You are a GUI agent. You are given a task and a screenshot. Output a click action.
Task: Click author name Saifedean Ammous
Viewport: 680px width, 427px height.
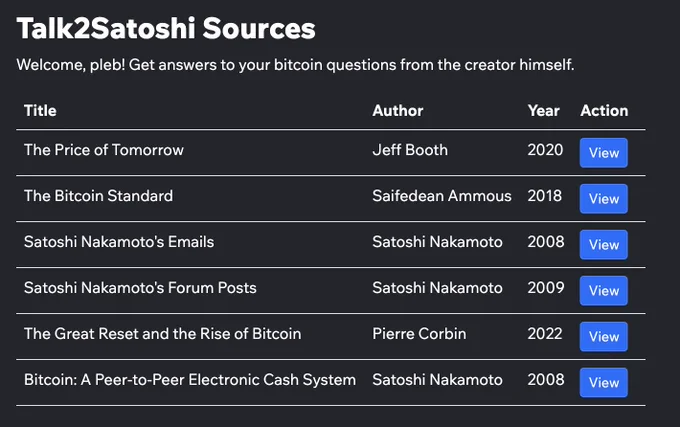click(x=442, y=196)
